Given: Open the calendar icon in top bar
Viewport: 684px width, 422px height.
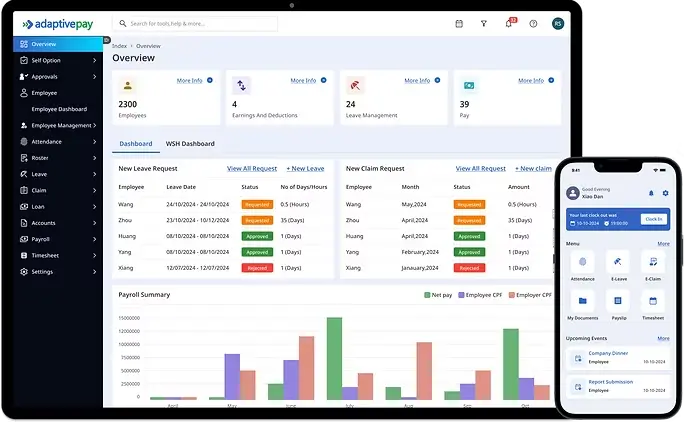Looking at the screenshot, I should (x=459, y=23).
